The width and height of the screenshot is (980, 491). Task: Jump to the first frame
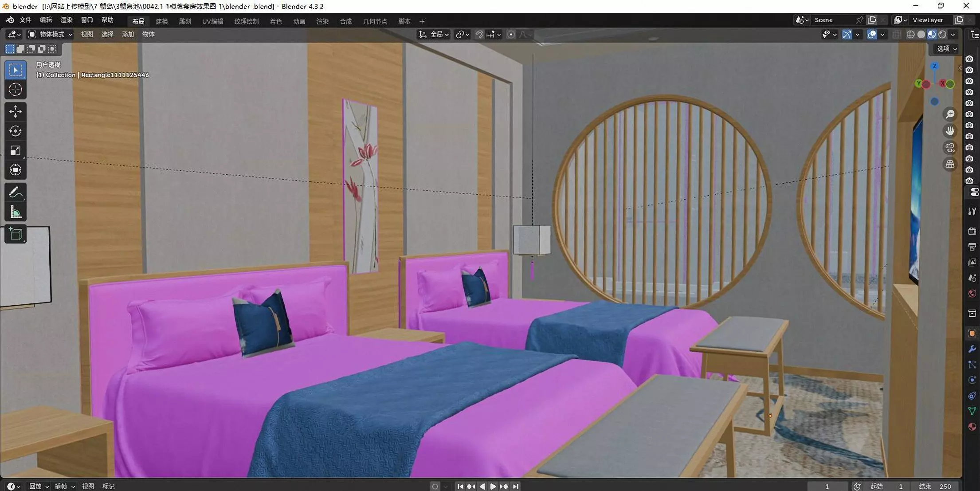[460, 486]
